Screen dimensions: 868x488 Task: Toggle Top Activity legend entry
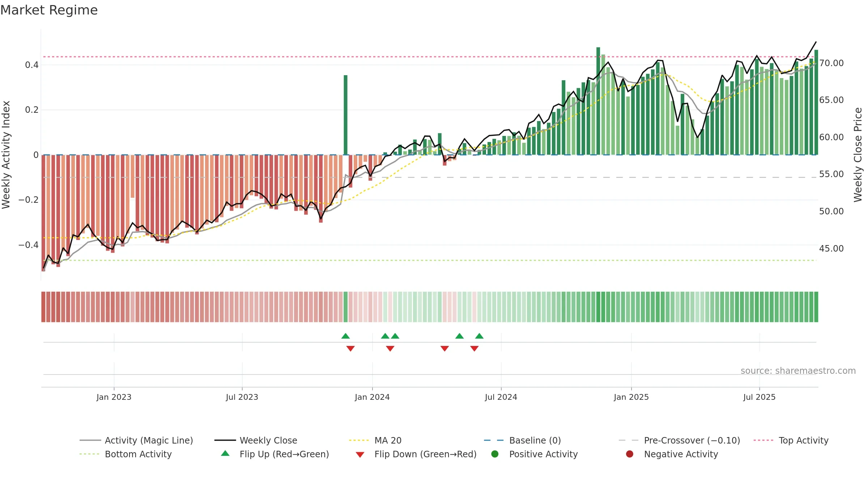click(x=791, y=440)
